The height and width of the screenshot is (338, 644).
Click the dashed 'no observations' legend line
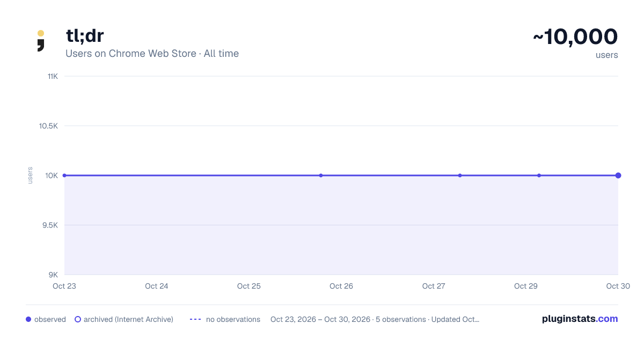[195, 319]
